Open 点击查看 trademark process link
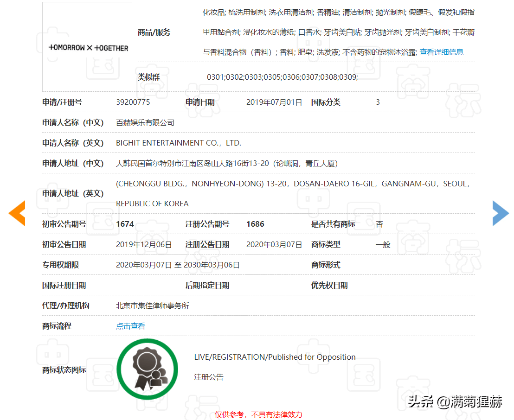The image size is (514, 420). click(130, 326)
